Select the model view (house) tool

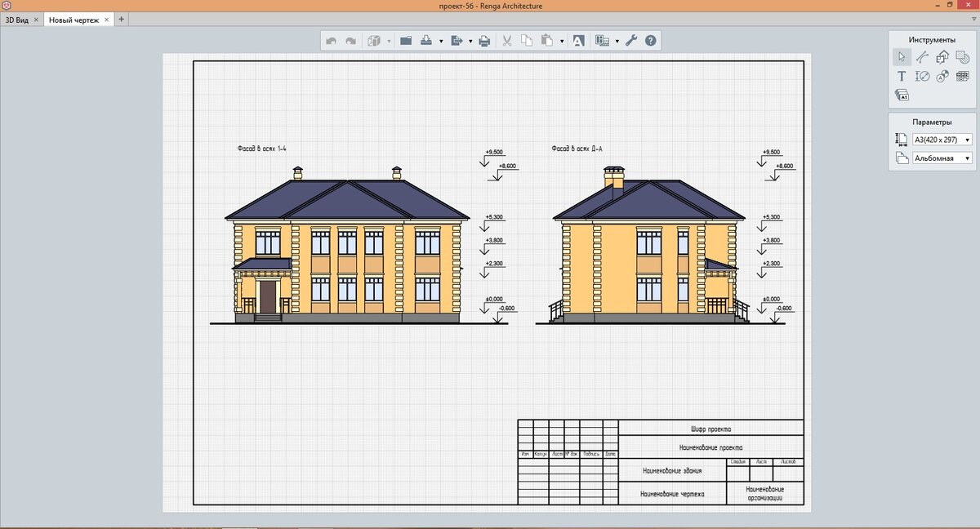(x=942, y=57)
